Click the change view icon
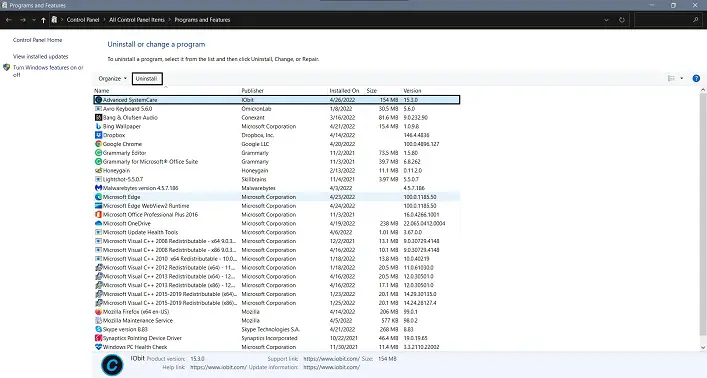The height and width of the screenshot is (378, 707). pos(671,78)
